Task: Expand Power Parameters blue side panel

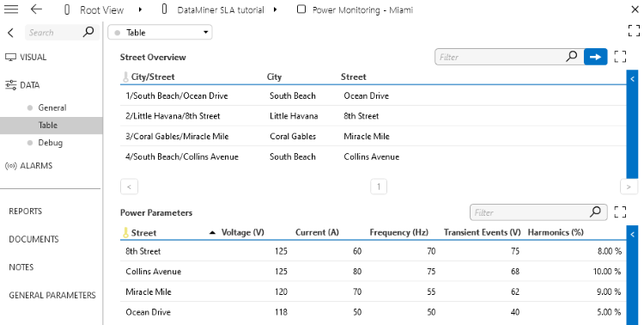Action: 632,275
